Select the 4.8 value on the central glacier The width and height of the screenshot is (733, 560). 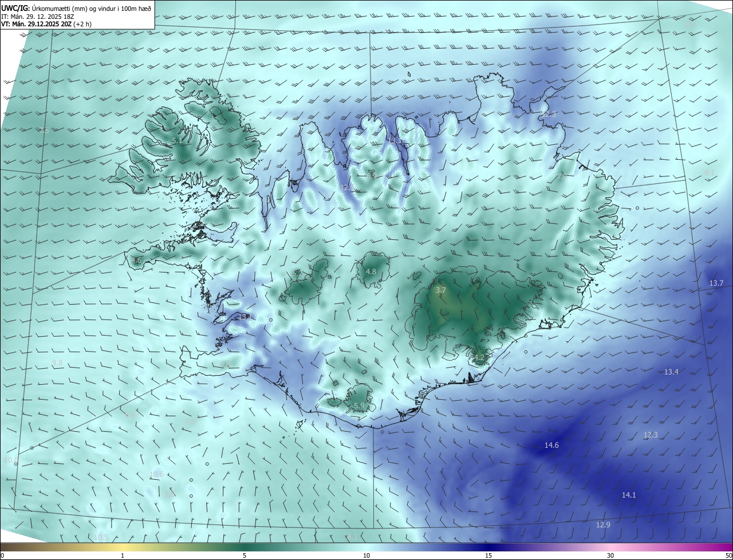[371, 271]
